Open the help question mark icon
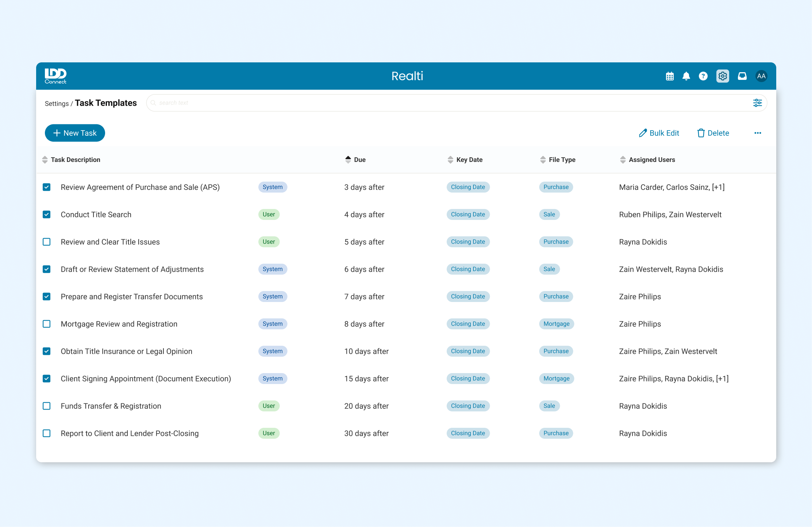 click(x=703, y=76)
